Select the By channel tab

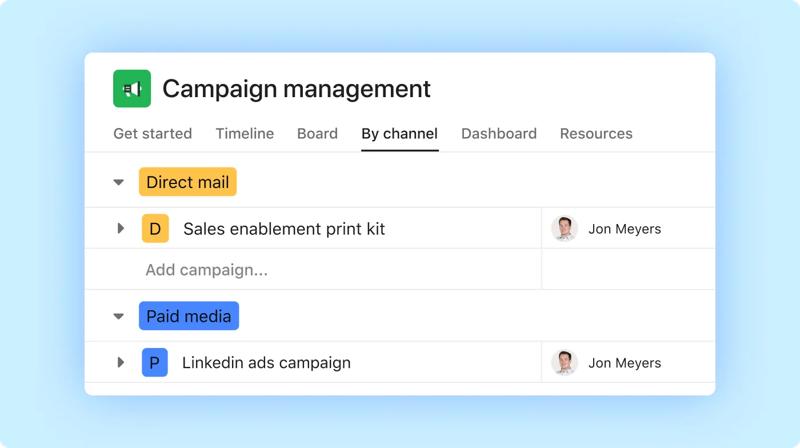[x=400, y=134]
